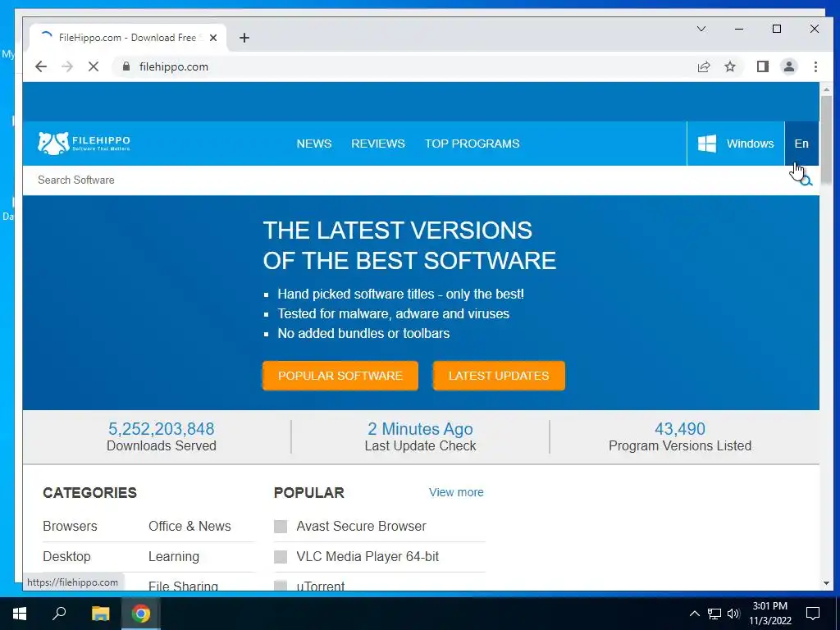Click the 43,490 versions count
Image resolution: width=840 pixels, height=630 pixels.
(680, 428)
